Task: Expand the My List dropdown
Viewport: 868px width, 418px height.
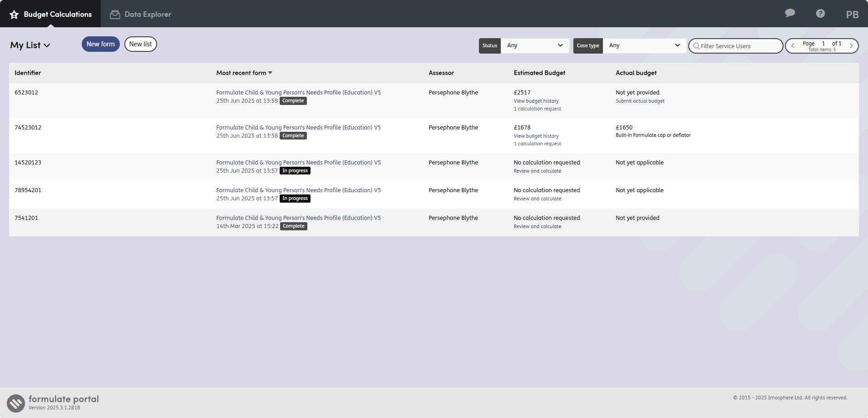Action: 30,45
